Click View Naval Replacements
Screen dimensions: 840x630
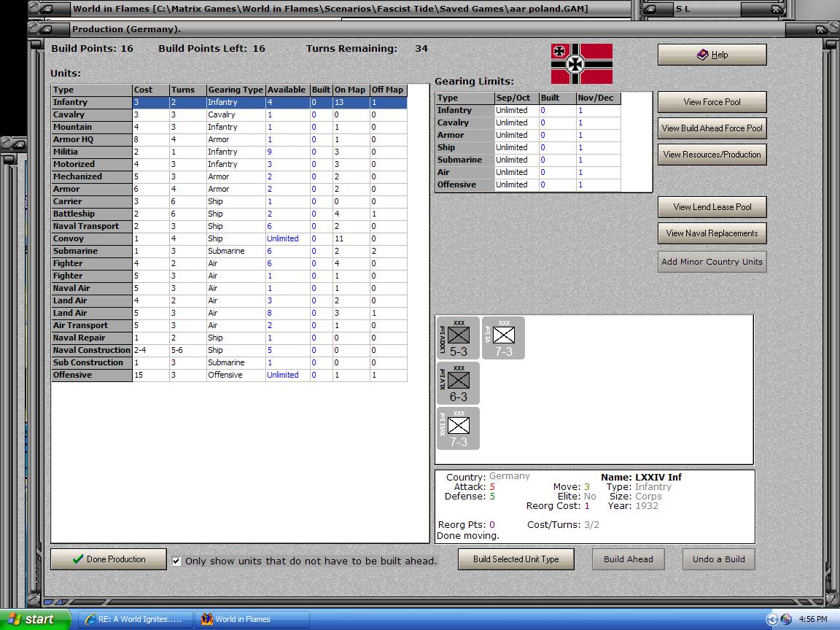712,233
